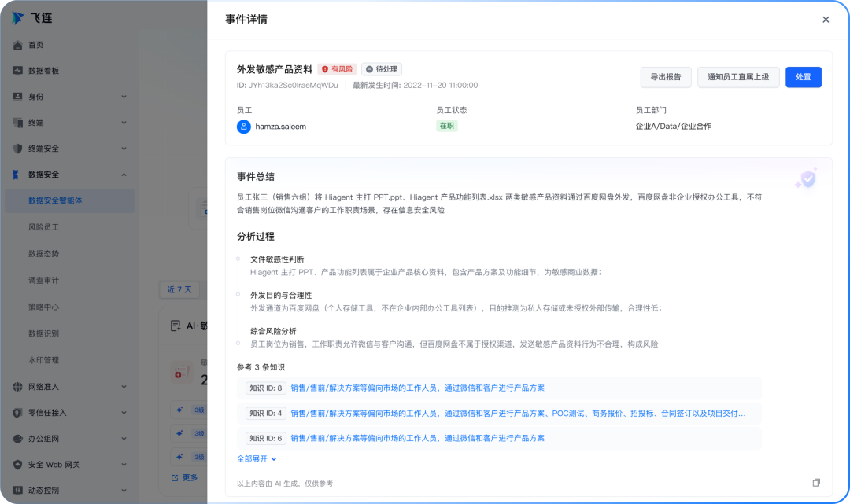Expand the 零信任接入 menu chevron
The width and height of the screenshot is (850, 504).
pyautogui.click(x=124, y=413)
